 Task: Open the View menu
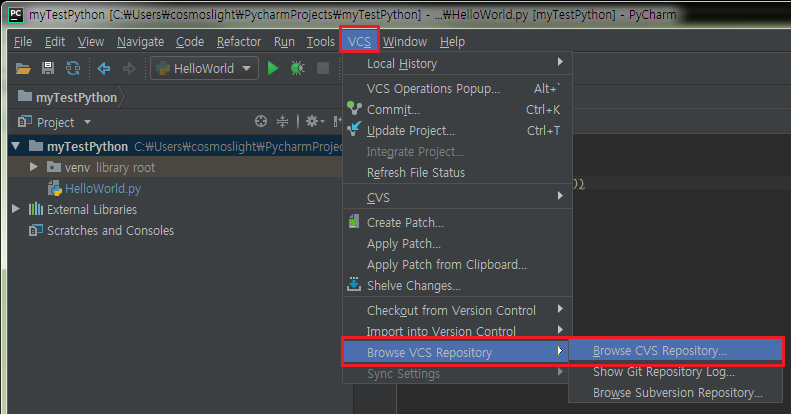[91, 42]
